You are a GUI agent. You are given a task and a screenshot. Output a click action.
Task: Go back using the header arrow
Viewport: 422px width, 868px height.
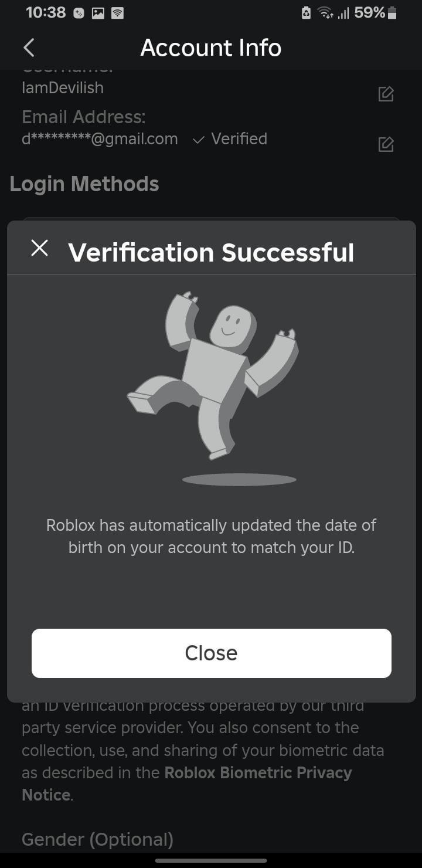click(x=29, y=48)
